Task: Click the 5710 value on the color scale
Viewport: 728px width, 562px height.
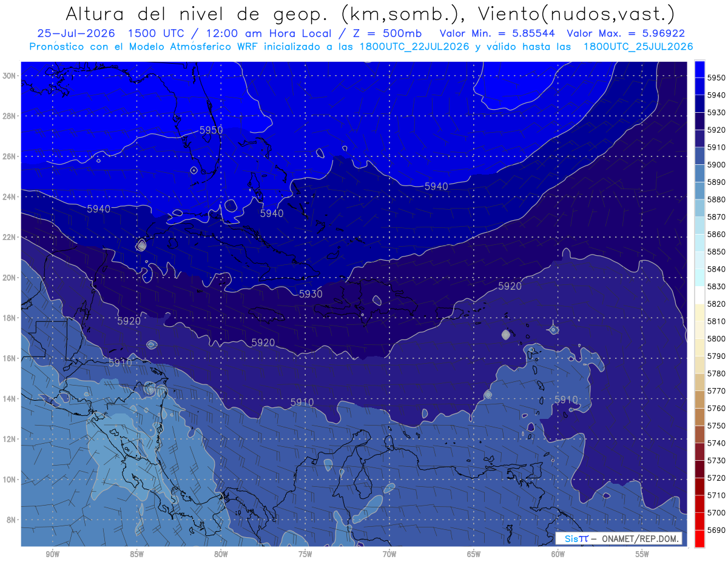Action: click(716, 495)
